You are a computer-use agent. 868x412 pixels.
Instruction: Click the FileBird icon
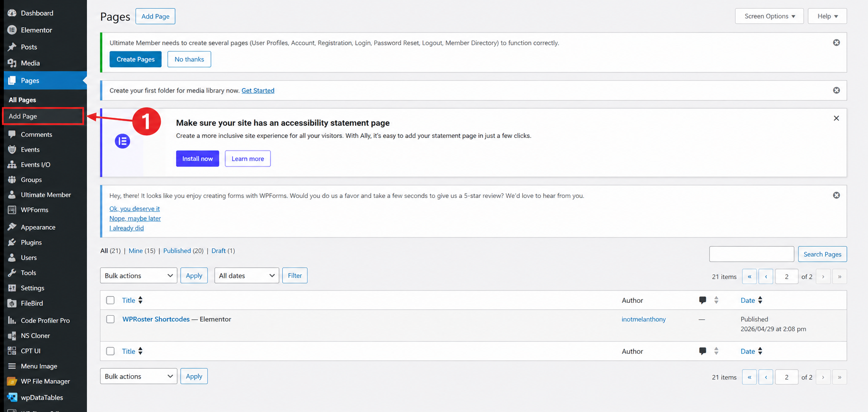click(x=12, y=303)
